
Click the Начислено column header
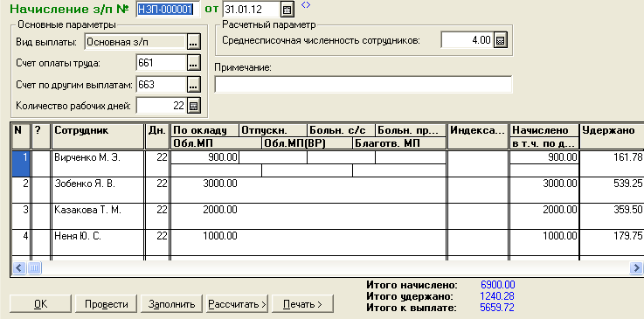click(x=544, y=130)
